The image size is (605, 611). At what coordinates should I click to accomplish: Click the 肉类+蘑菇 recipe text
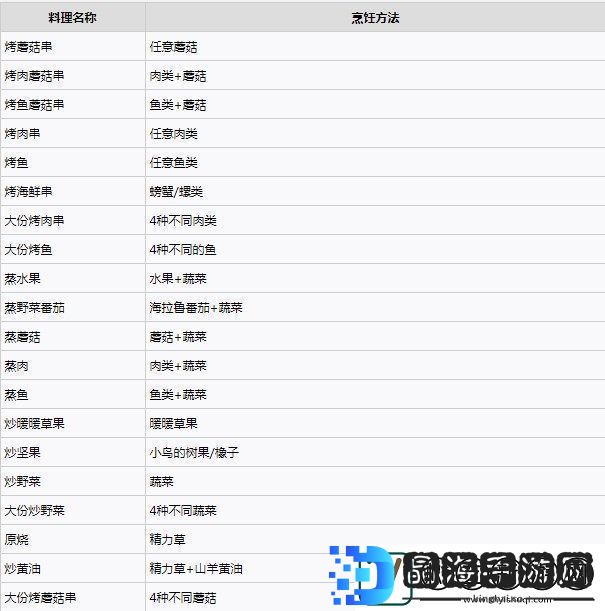click(x=178, y=76)
